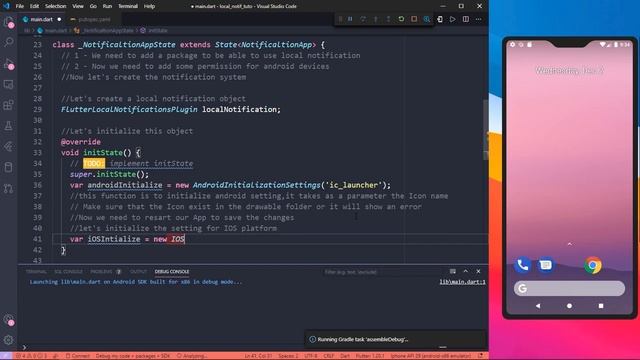Stop the debug session
Viewport: 640px width, 360px height.
point(414,19)
